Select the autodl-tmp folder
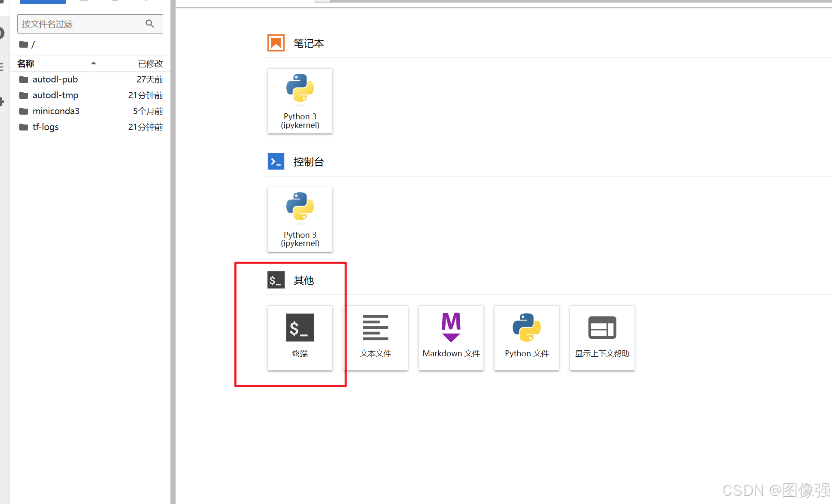This screenshot has width=832, height=504. pos(91,95)
